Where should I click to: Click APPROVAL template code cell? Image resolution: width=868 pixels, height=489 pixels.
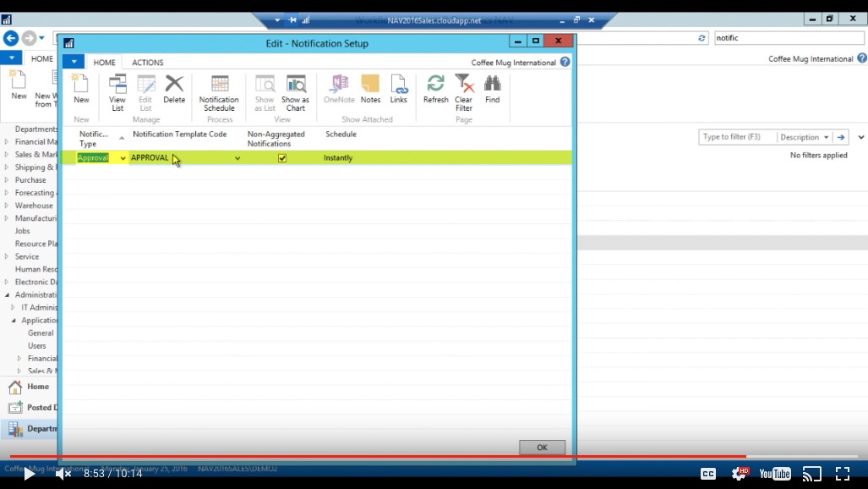point(150,158)
